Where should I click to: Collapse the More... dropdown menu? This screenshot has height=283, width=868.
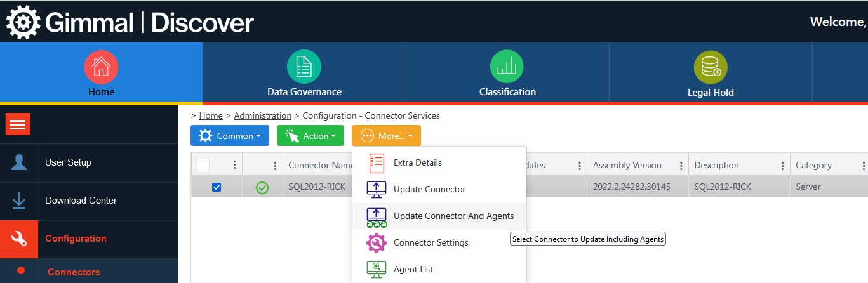pos(386,136)
